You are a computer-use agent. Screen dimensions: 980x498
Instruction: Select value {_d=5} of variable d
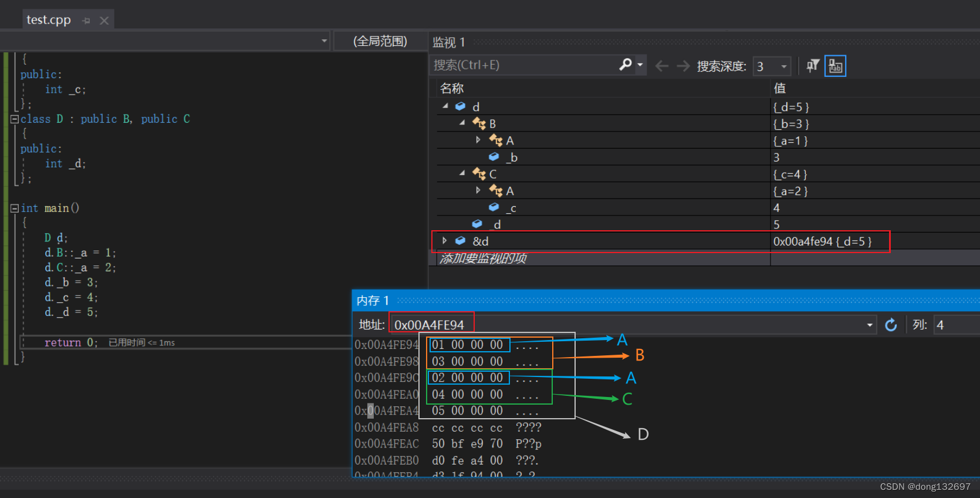tap(791, 107)
